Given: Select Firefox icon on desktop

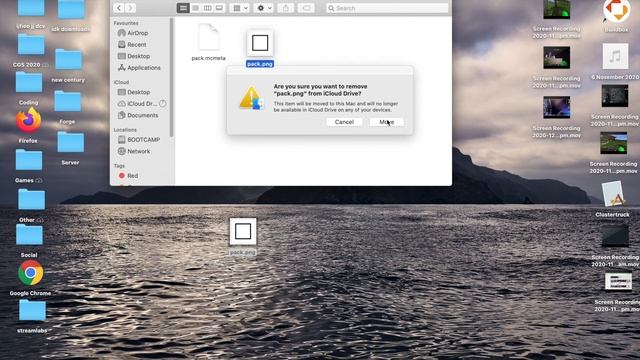Looking at the screenshot, I should click(28, 125).
